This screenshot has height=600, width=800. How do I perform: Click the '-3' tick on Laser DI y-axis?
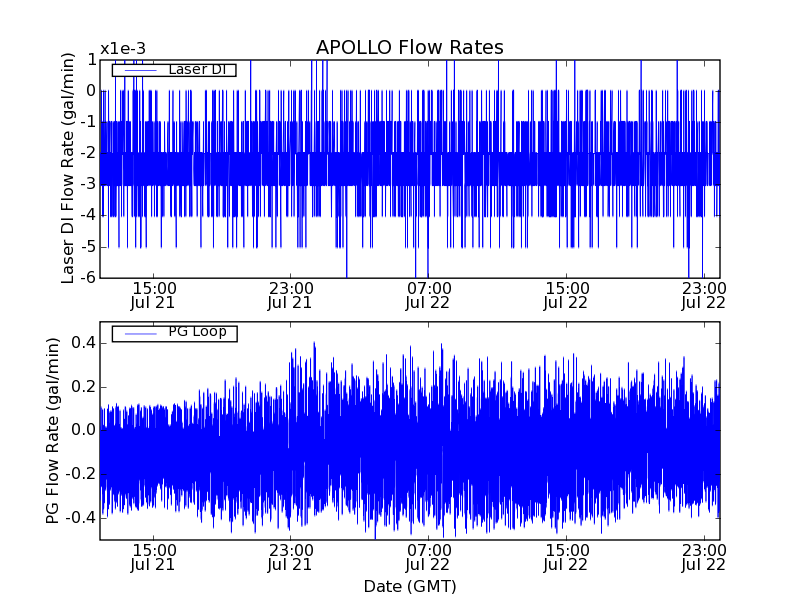tap(87, 184)
